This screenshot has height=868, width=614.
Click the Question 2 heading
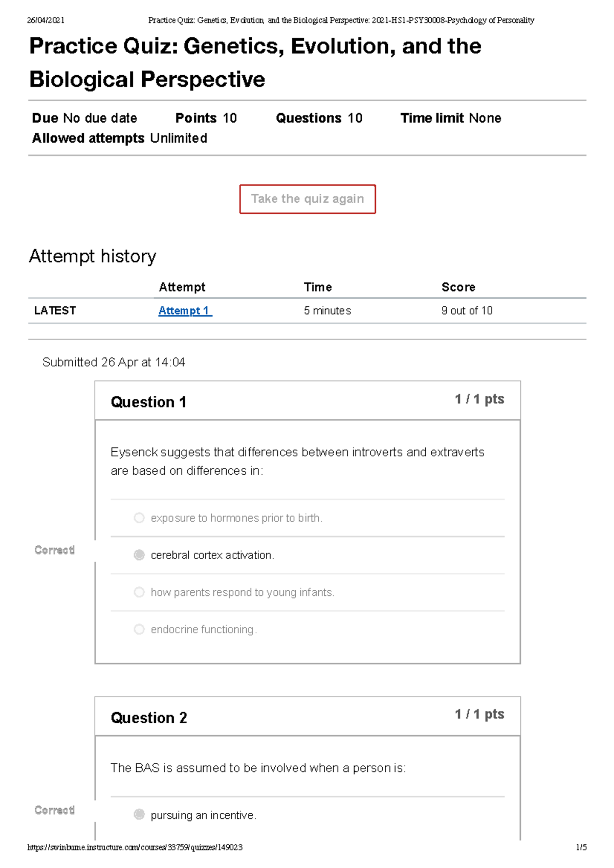[x=149, y=718]
